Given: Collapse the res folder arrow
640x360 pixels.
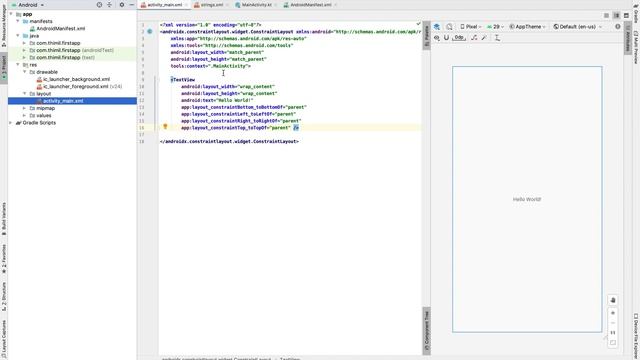Looking at the screenshot, I should pos(18,64).
